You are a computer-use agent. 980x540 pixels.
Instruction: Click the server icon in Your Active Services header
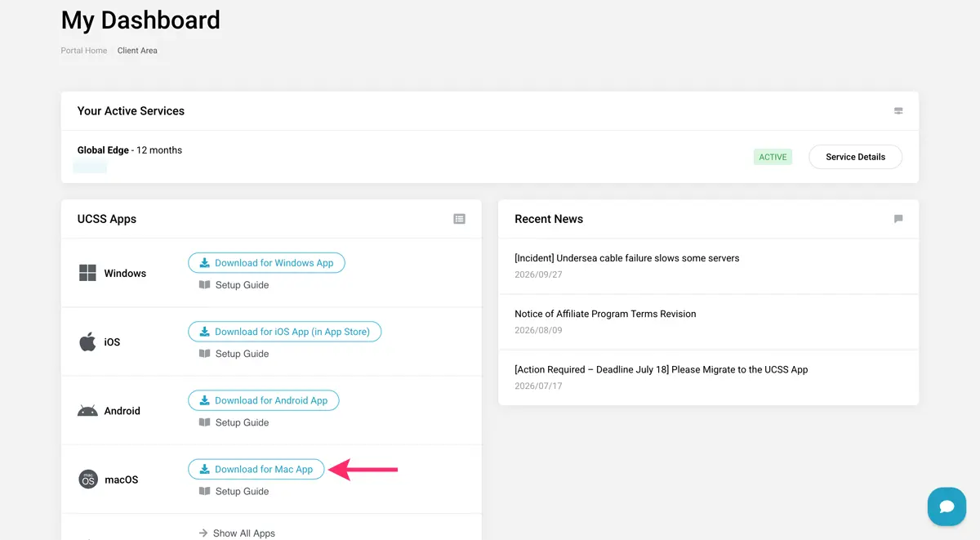[898, 111]
